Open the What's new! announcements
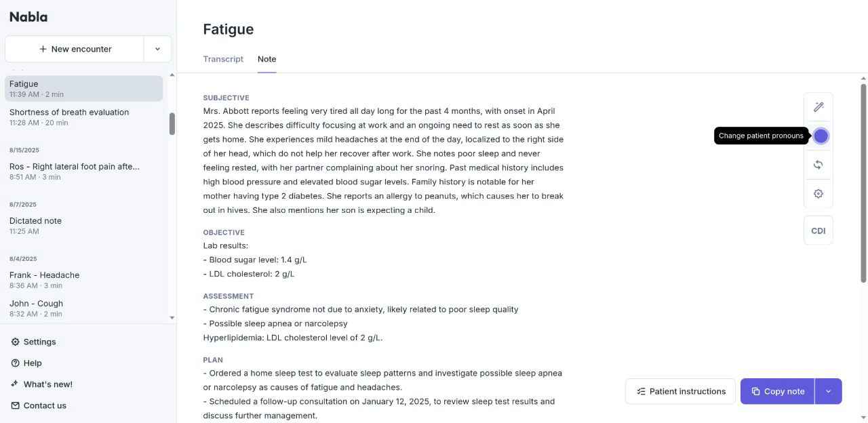868x423 pixels. click(47, 384)
